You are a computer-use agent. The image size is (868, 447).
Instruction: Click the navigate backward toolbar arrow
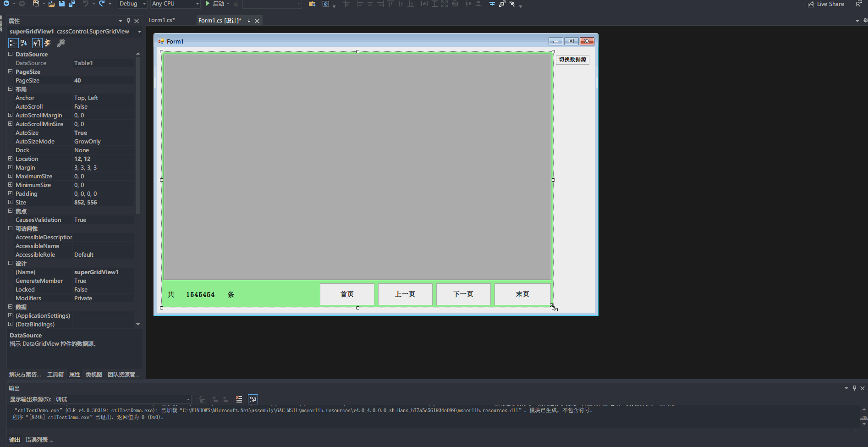click(x=6, y=4)
